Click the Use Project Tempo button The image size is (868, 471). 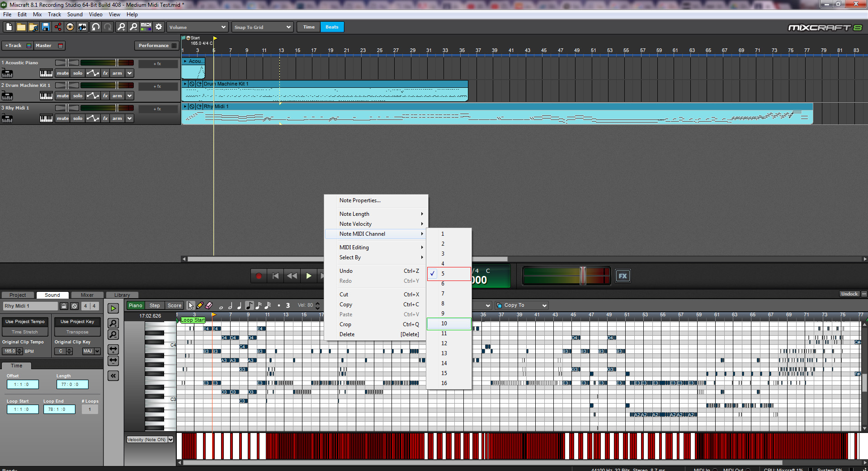coord(25,322)
